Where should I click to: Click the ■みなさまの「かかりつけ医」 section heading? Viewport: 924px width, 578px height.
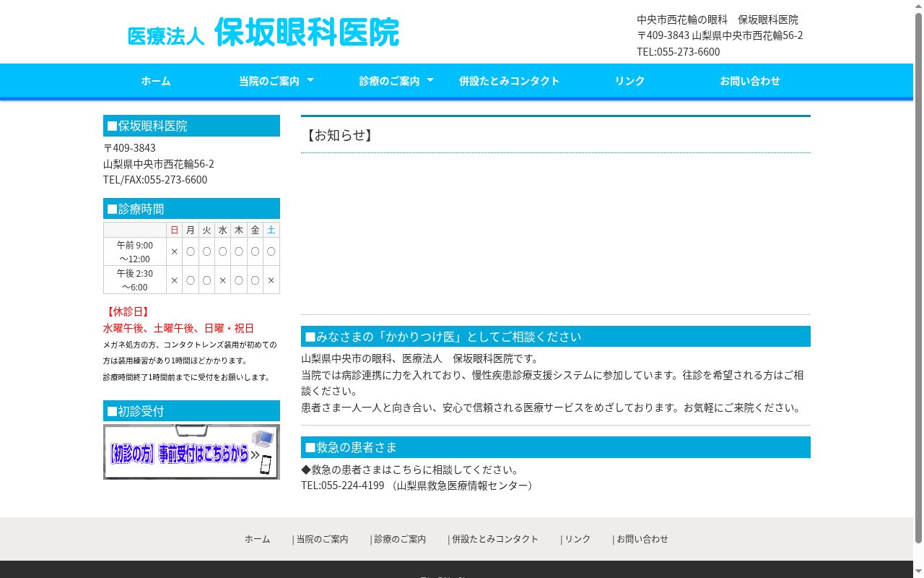tap(556, 337)
